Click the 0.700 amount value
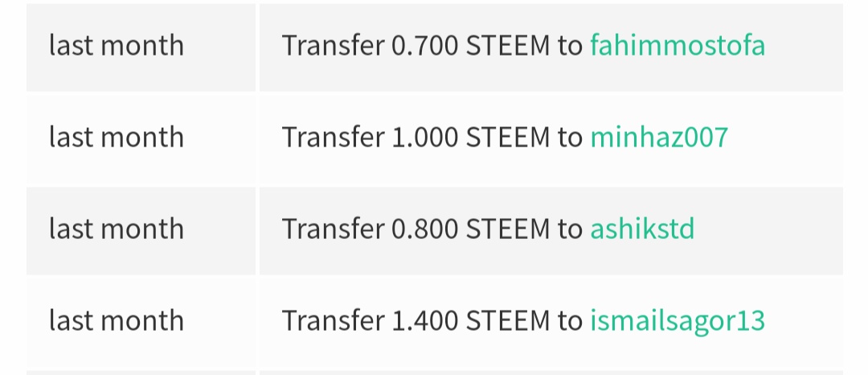 click(x=425, y=45)
